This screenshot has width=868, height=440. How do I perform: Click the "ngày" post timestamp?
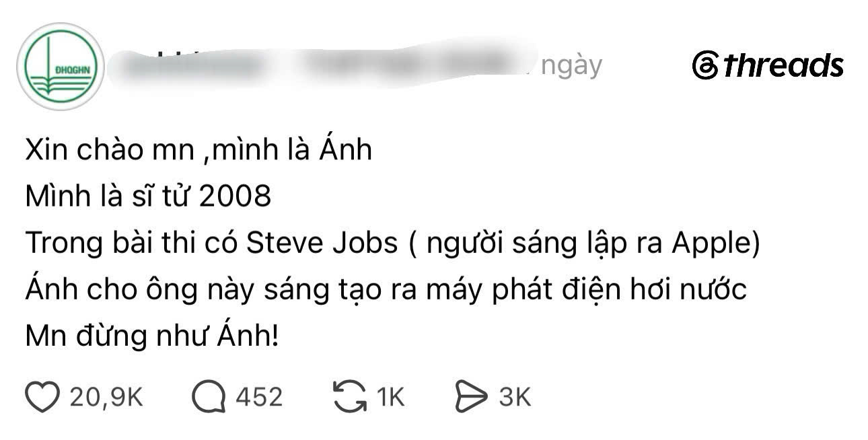tap(571, 66)
